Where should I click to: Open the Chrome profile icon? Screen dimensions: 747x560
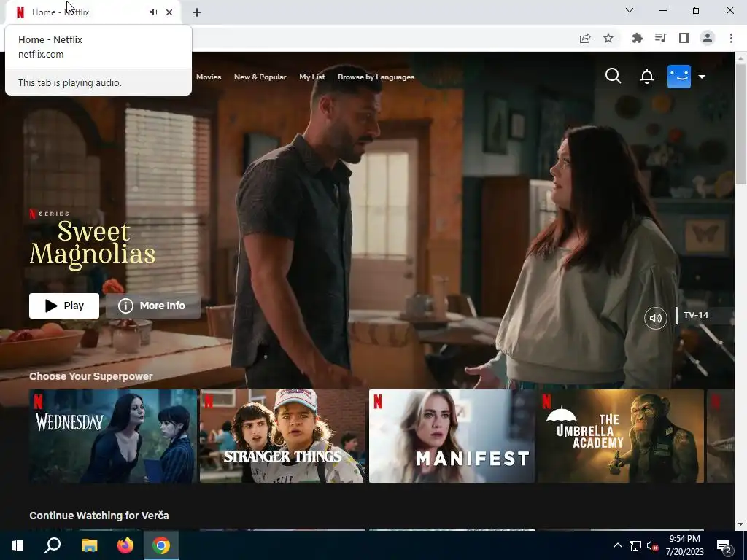point(708,38)
